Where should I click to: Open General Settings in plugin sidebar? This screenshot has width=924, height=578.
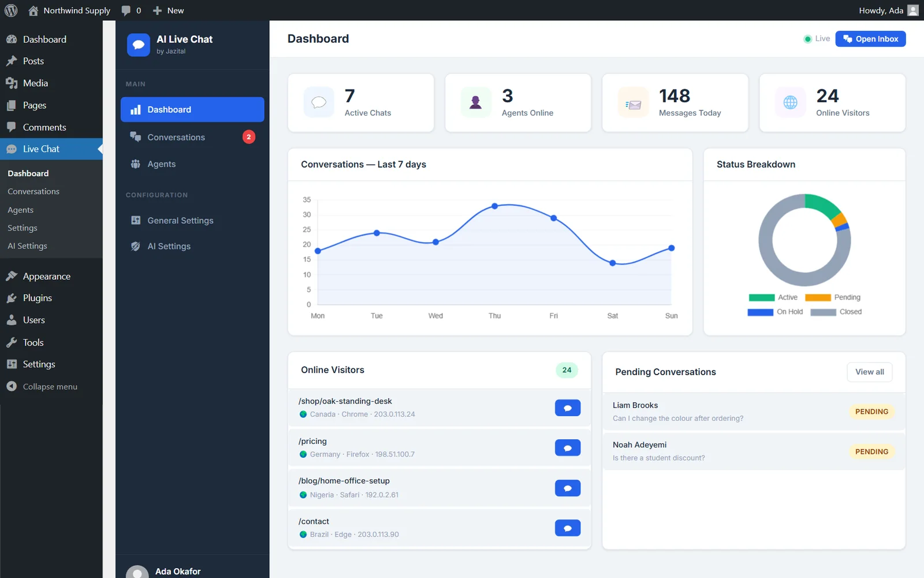tap(192, 220)
